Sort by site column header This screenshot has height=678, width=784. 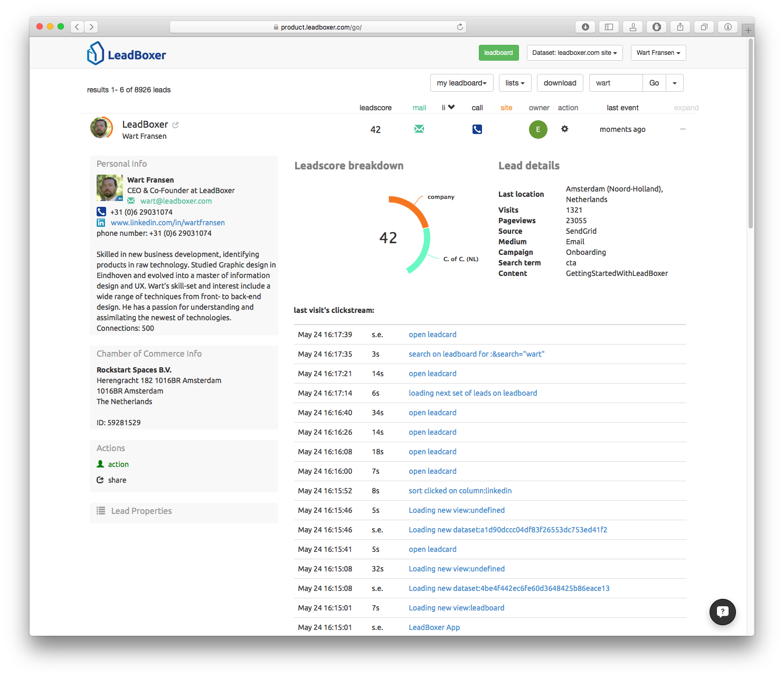[506, 108]
